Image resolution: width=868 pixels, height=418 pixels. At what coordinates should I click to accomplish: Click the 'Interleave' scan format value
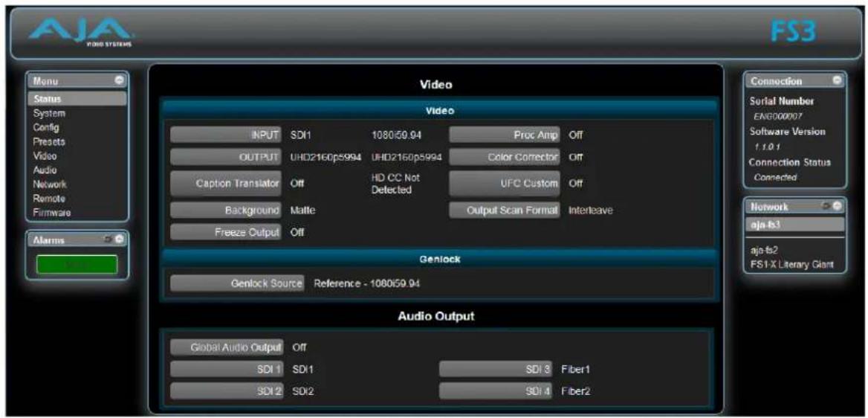591,210
